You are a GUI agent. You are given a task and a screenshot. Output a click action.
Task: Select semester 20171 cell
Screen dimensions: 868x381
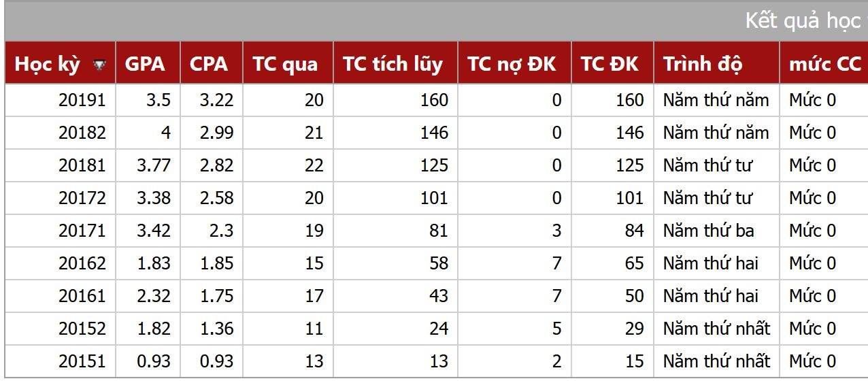click(x=82, y=231)
